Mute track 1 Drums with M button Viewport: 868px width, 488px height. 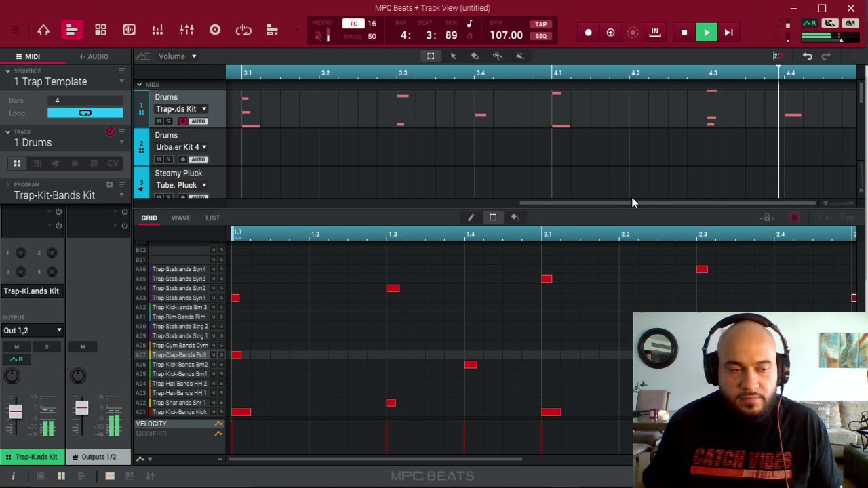tap(159, 121)
